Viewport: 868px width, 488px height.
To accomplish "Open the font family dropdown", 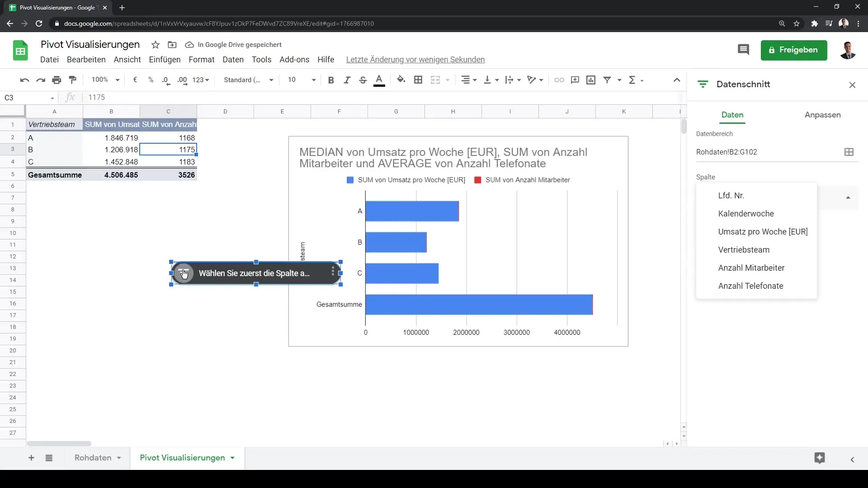I will point(249,80).
